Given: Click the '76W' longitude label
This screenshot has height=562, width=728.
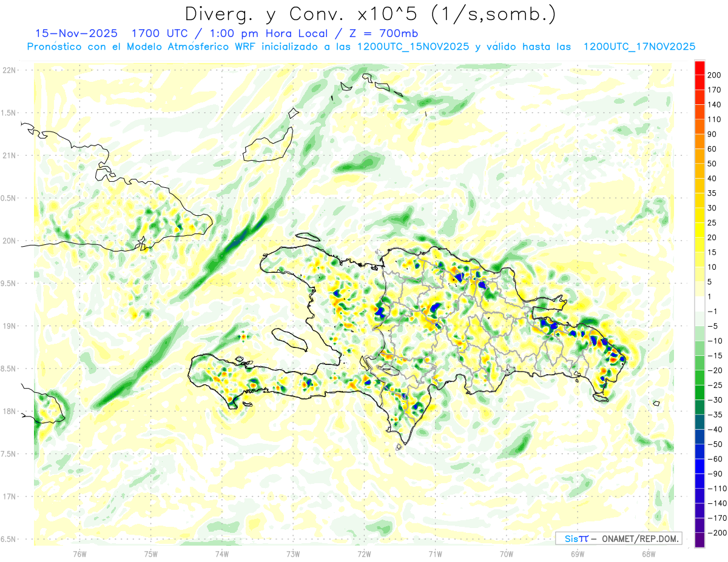Looking at the screenshot, I should (79, 554).
